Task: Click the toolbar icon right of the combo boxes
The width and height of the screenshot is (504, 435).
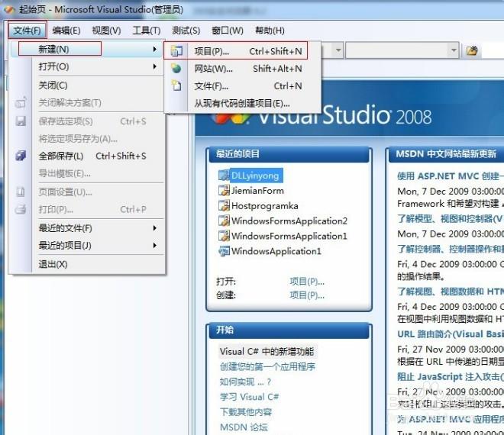Action: [x=472, y=51]
